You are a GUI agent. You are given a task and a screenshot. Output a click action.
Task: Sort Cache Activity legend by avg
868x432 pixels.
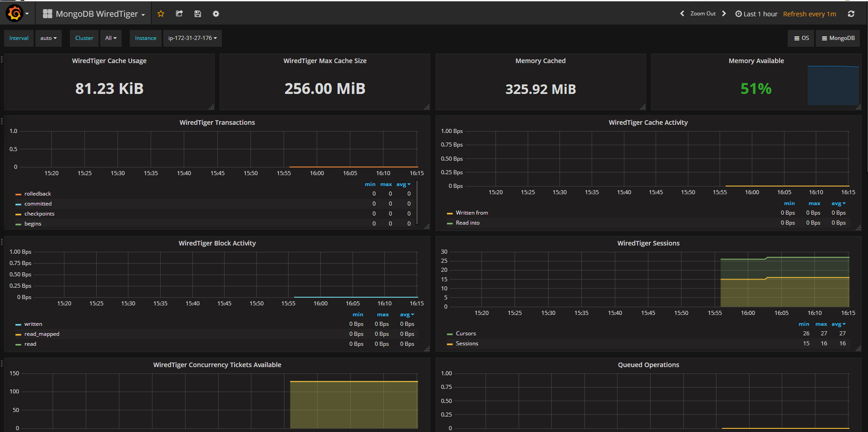839,203
